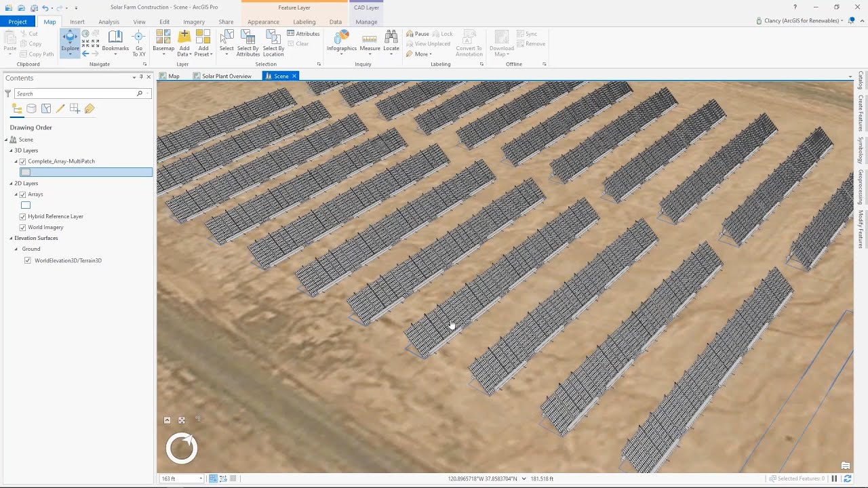Open the Symbology side pane tab

pos(861,150)
